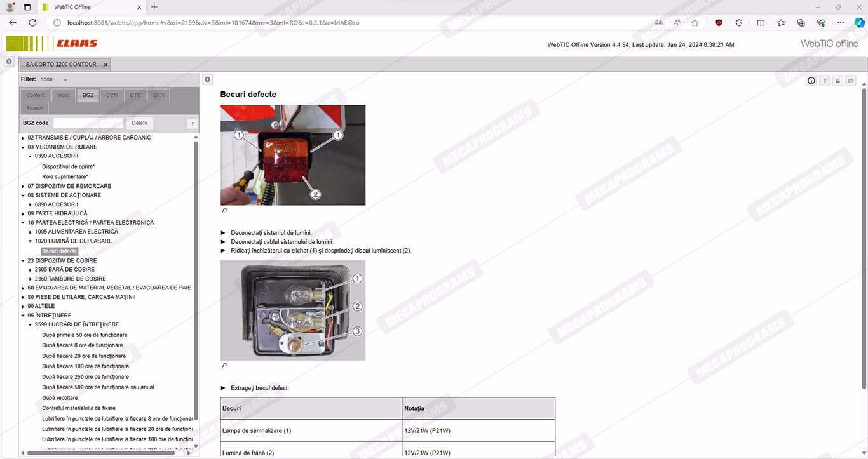Switch to the Index tab
The image size is (868, 459).
pos(64,95)
